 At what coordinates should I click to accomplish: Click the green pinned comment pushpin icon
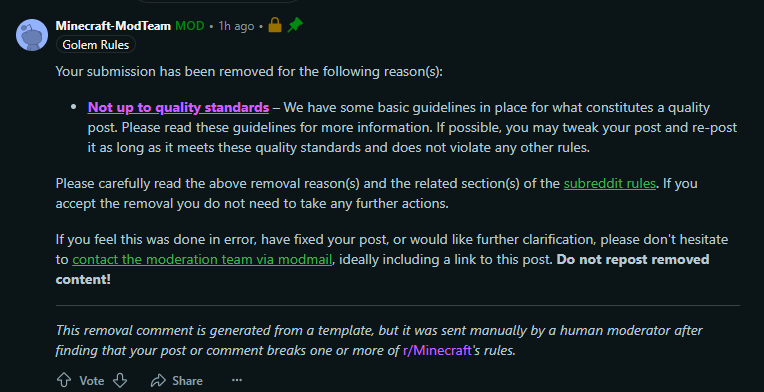click(x=295, y=25)
